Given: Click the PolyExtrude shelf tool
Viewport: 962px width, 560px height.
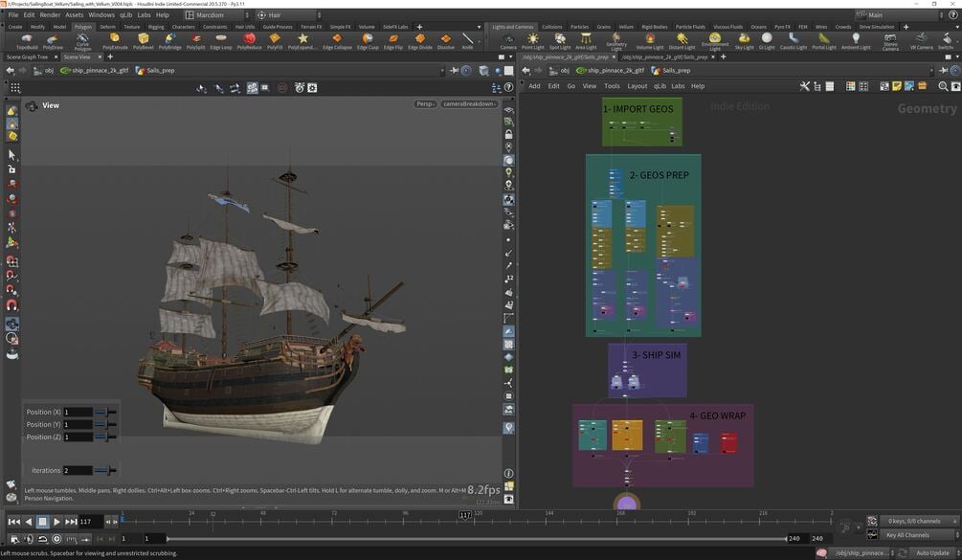Looking at the screenshot, I should coord(115,41).
